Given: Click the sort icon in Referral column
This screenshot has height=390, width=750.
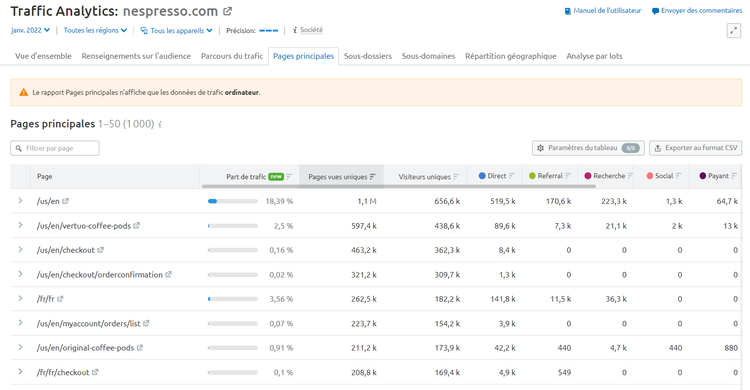Looking at the screenshot, I should (x=568, y=176).
